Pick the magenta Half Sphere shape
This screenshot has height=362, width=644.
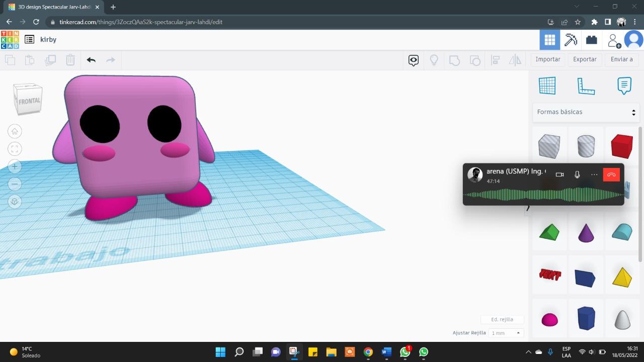click(549, 320)
